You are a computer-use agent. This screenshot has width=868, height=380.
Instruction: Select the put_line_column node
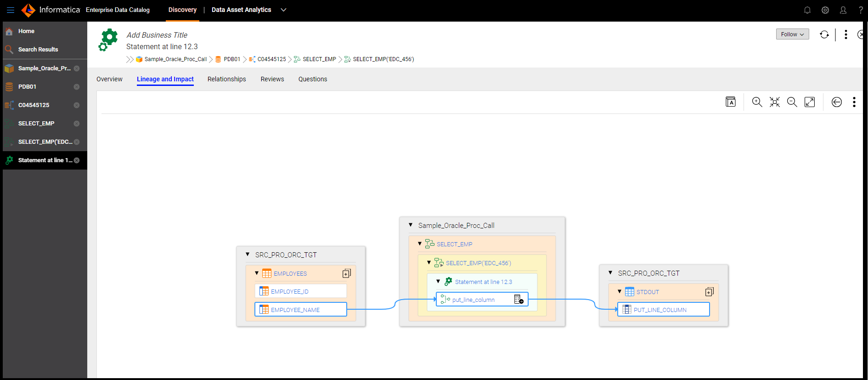click(482, 300)
